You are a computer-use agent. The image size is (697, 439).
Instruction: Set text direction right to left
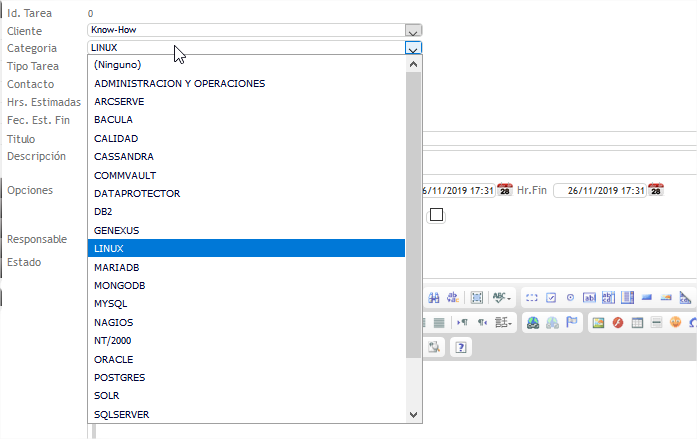(482, 323)
